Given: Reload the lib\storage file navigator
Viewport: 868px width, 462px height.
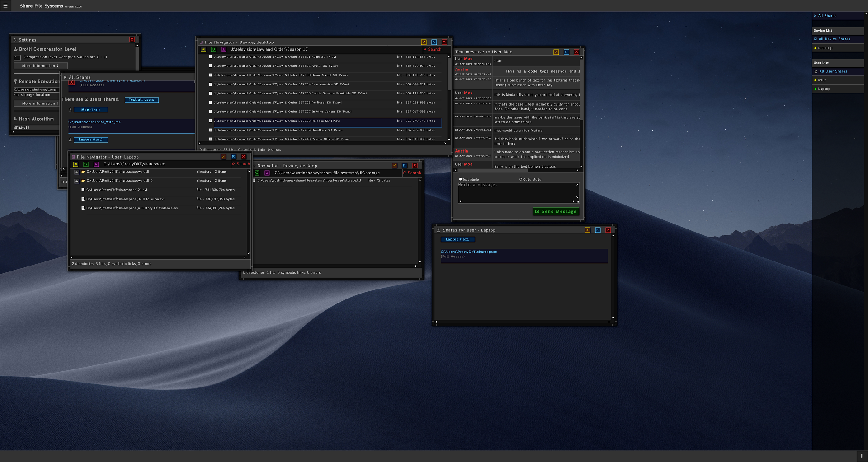Looking at the screenshot, I should [x=257, y=173].
